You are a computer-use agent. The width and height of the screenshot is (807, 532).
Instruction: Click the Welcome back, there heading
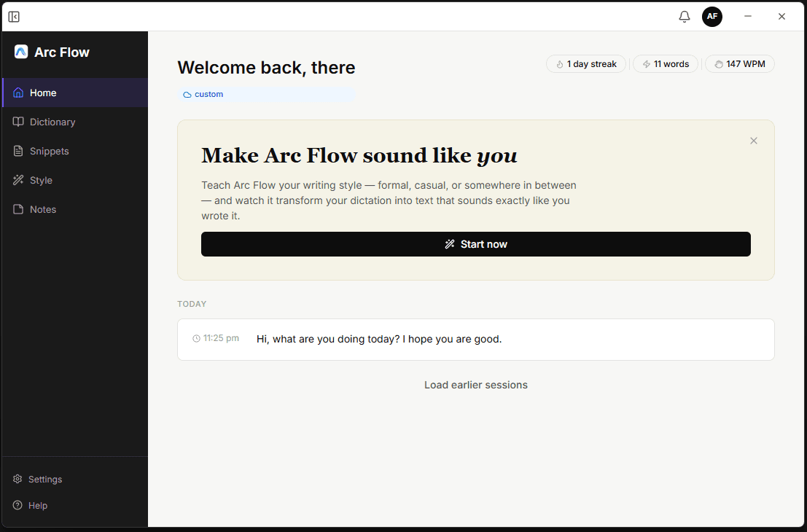[266, 67]
